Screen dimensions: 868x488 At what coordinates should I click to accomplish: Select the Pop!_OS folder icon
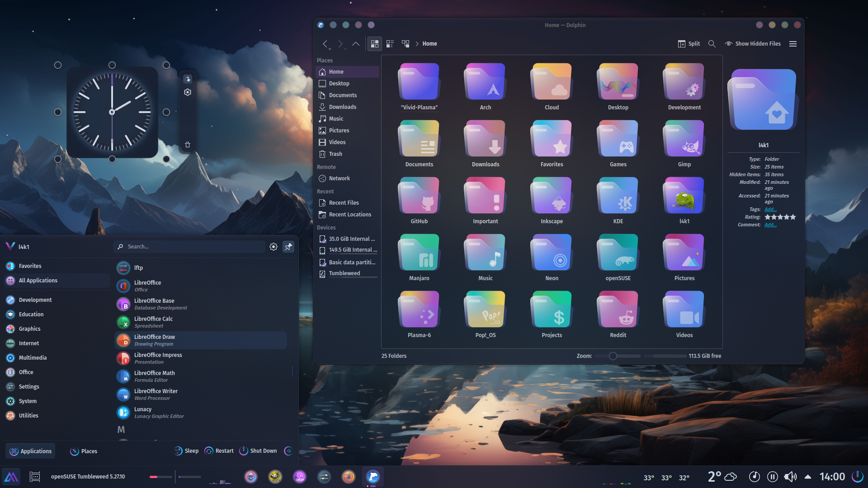485,310
